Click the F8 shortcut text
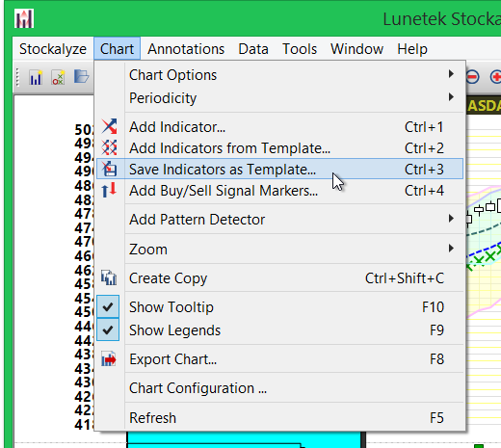 coord(436,359)
